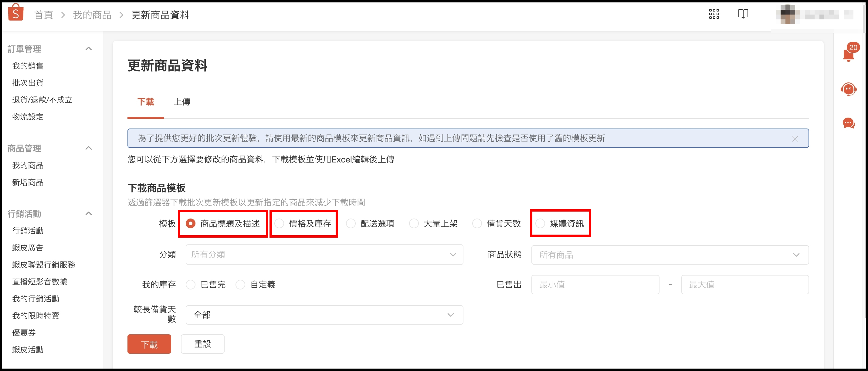The height and width of the screenshot is (371, 868).
Task: Click the 最小值 sold-count input field
Action: click(x=595, y=285)
